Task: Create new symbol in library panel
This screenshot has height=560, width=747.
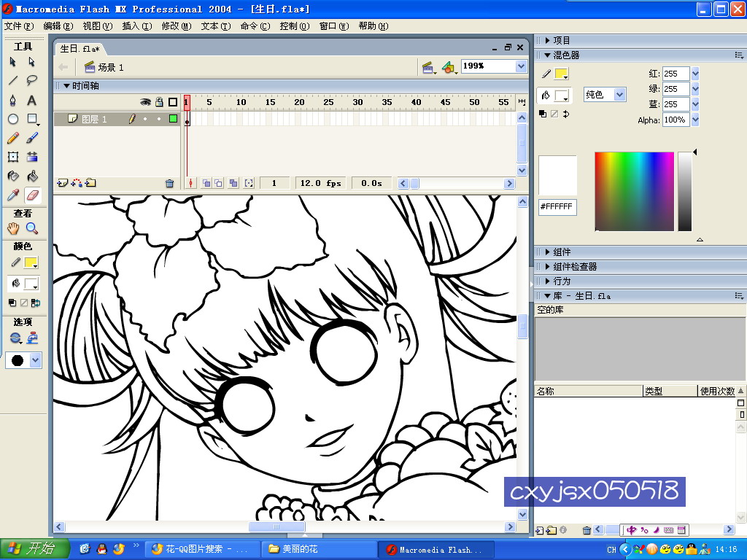Action: coord(539,530)
